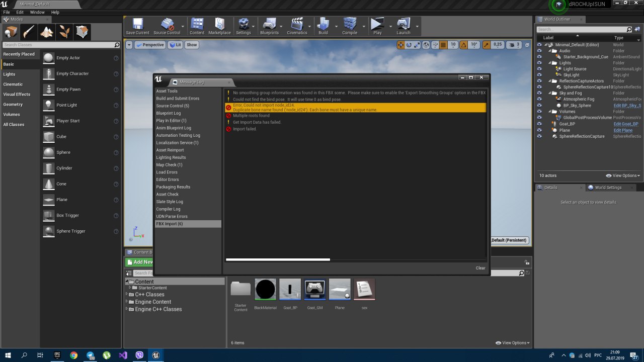This screenshot has height=362, width=644.
Task: Toggle scale snapping in the viewport
Action: (487, 45)
